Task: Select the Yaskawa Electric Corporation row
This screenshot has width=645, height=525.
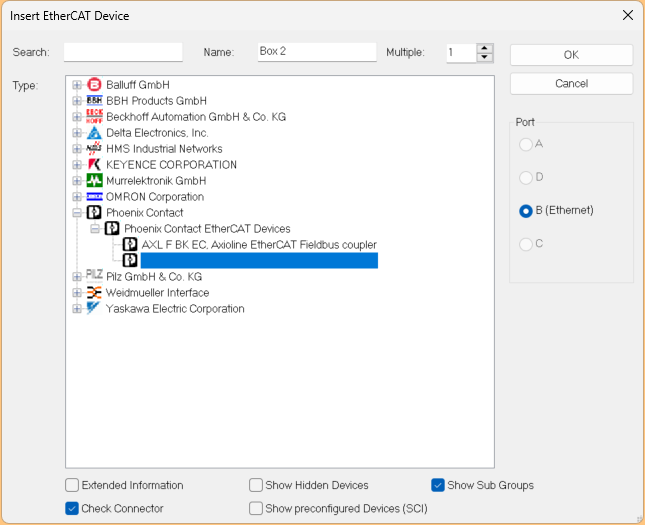Action: point(175,309)
